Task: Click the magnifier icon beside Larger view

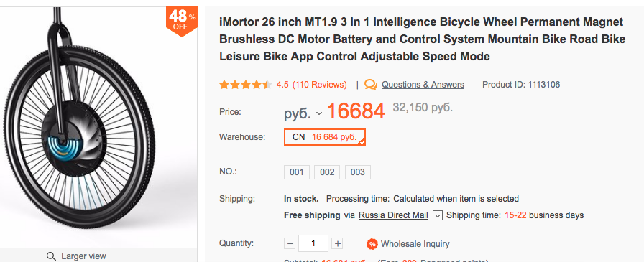Action: pyautogui.click(x=51, y=256)
